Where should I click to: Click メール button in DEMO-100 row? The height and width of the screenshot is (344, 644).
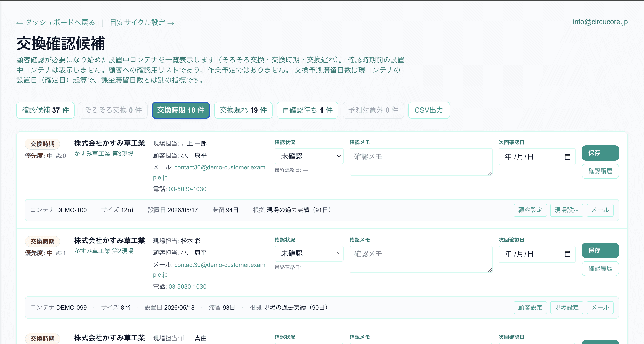tap(600, 210)
